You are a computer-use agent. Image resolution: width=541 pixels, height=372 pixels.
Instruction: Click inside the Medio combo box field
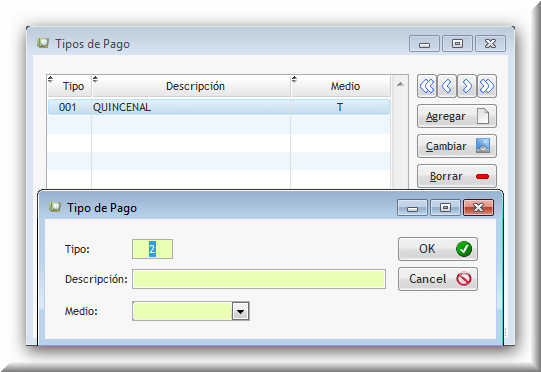click(x=182, y=311)
